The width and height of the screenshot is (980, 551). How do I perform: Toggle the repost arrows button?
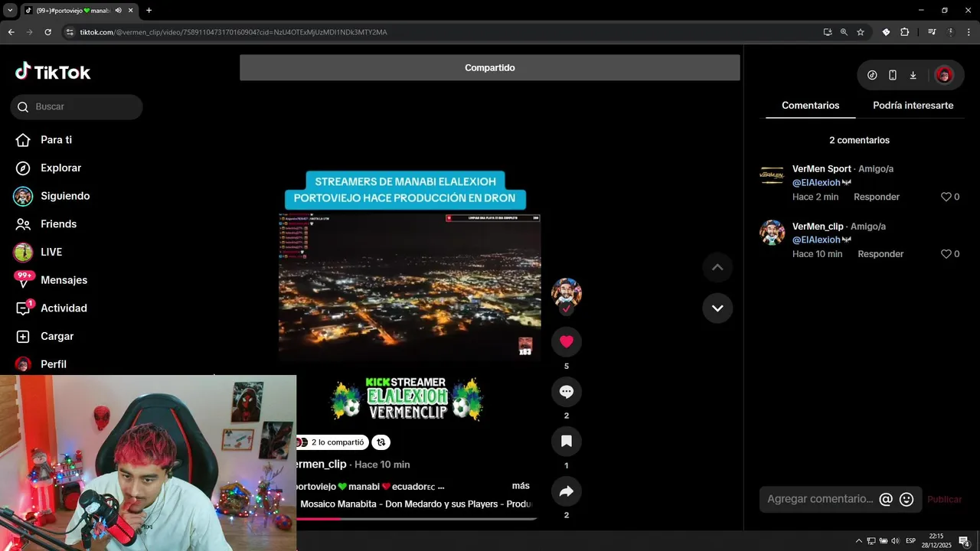381,442
